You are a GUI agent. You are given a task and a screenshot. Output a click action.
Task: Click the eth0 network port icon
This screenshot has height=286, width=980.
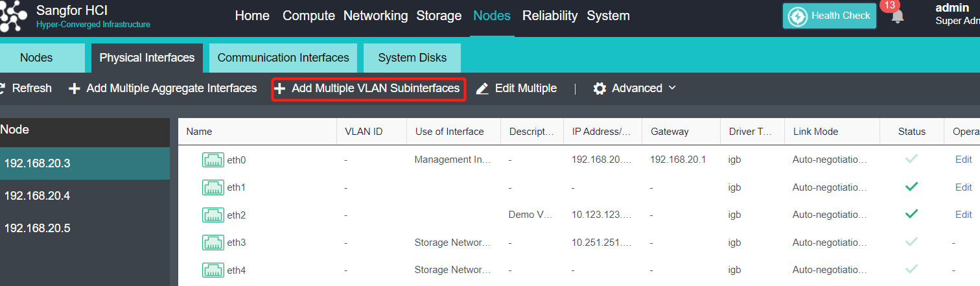213,160
